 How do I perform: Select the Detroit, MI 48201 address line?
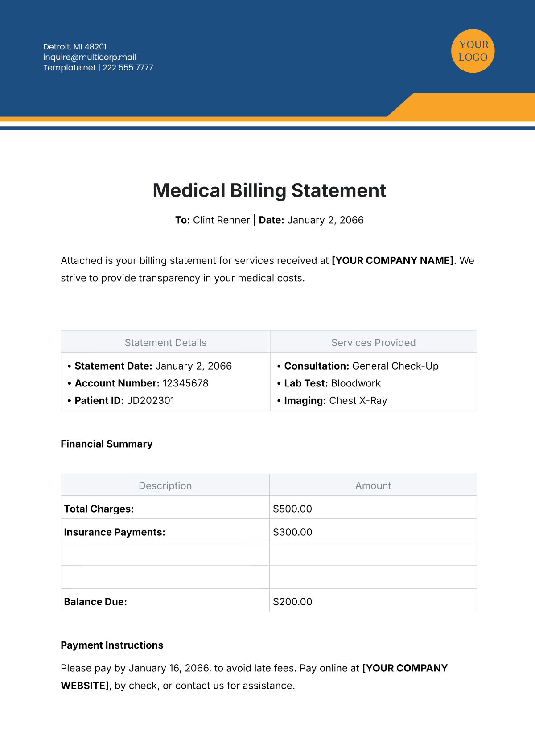pos(75,47)
